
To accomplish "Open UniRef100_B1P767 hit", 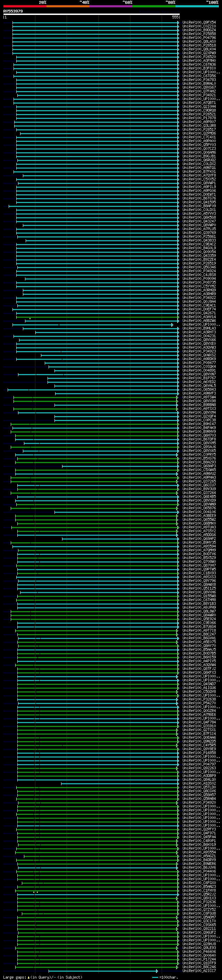I will [x=199, y=378].
